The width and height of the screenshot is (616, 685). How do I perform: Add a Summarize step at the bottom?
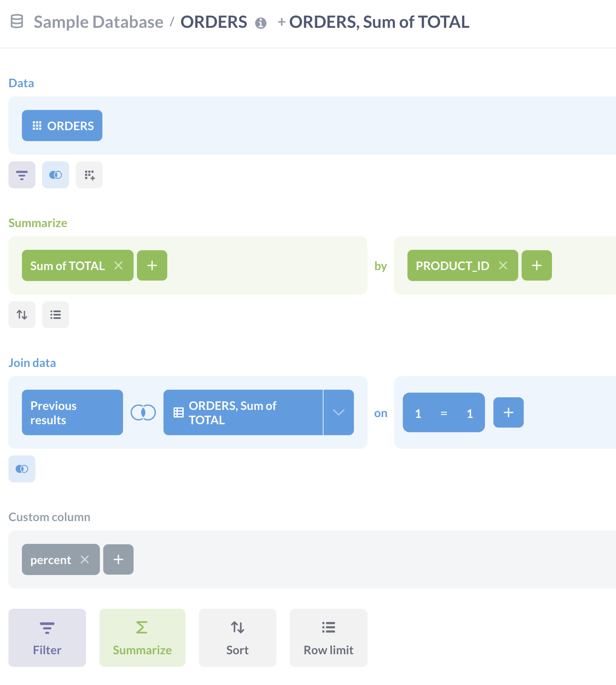(x=142, y=637)
